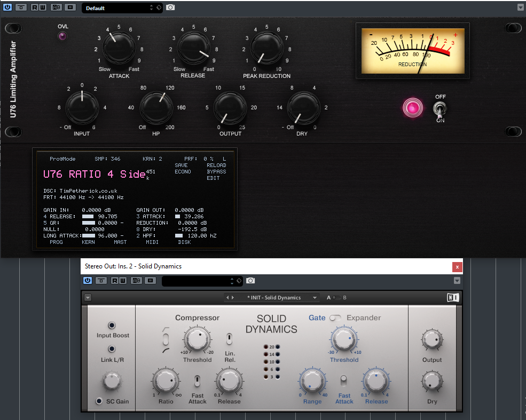Take snapshot with Solid Dynamics camera icon

pyautogui.click(x=250, y=281)
